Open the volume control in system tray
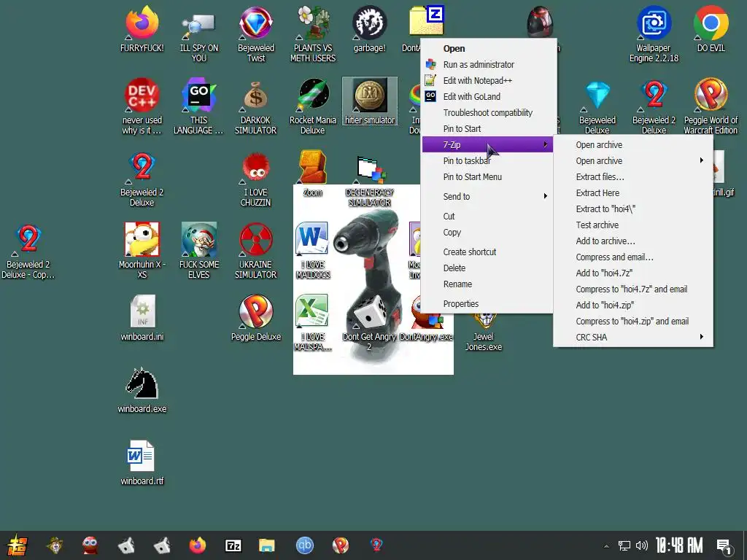Screen dimensions: 747x560 [642, 545]
